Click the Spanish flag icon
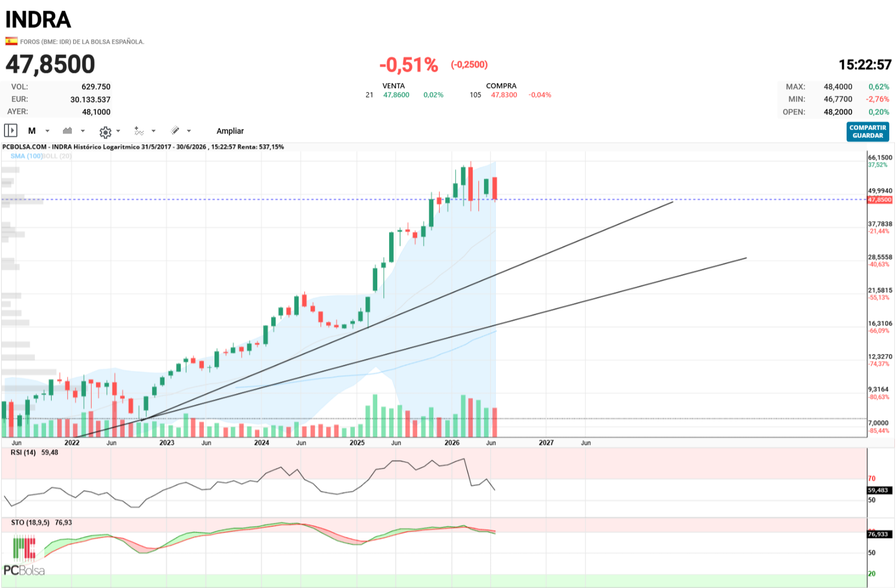896x588 pixels. pyautogui.click(x=11, y=41)
